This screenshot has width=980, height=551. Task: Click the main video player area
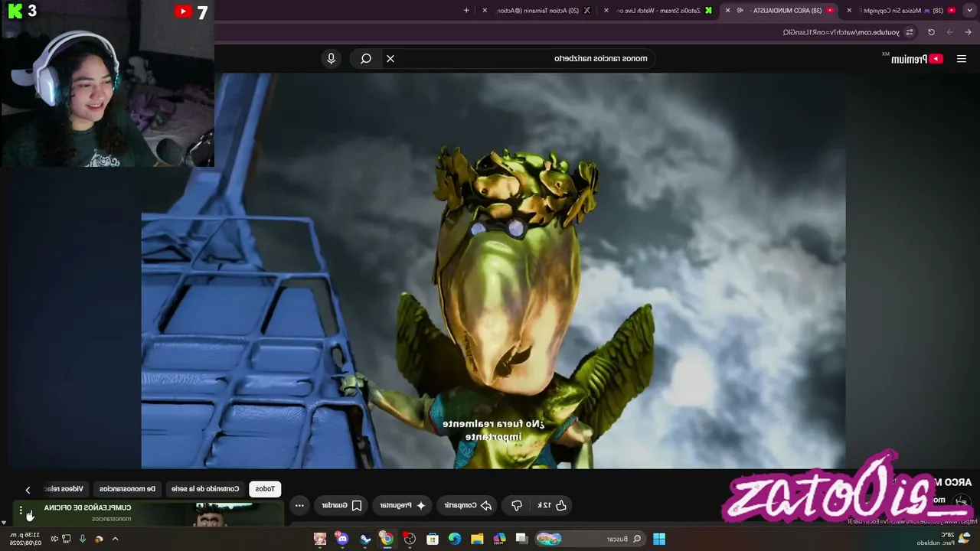point(493,270)
